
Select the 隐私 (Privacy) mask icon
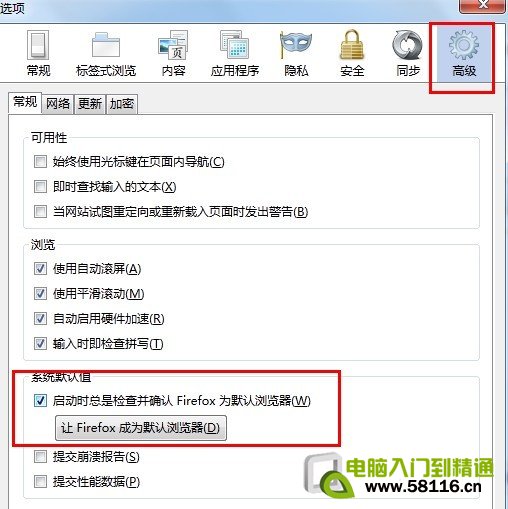coord(296,53)
